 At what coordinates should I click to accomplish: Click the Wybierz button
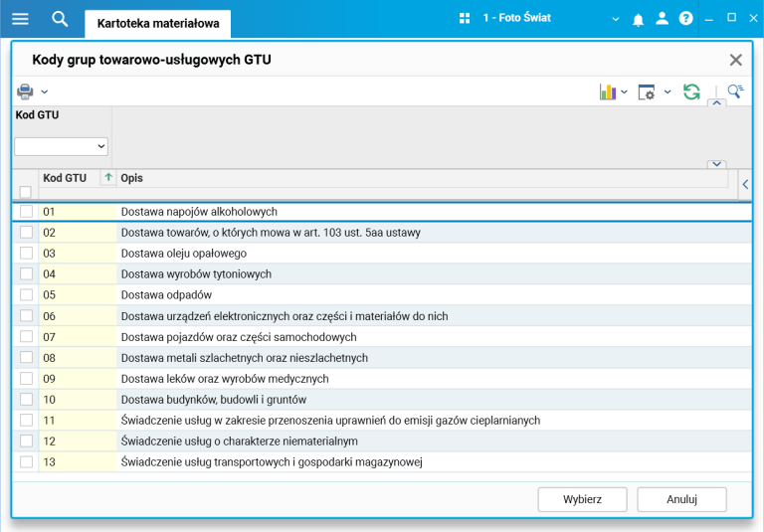click(x=582, y=499)
